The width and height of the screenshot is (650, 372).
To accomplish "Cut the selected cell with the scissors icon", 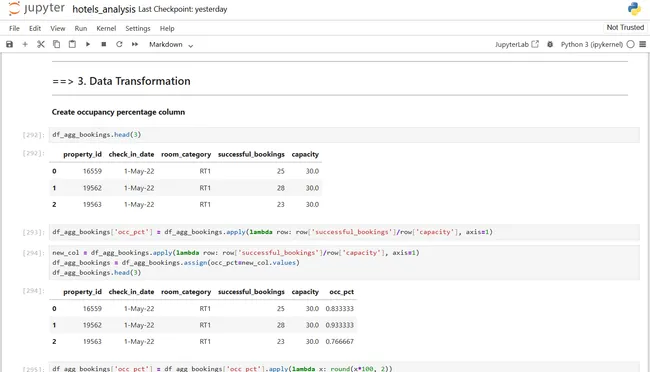I will [41, 44].
